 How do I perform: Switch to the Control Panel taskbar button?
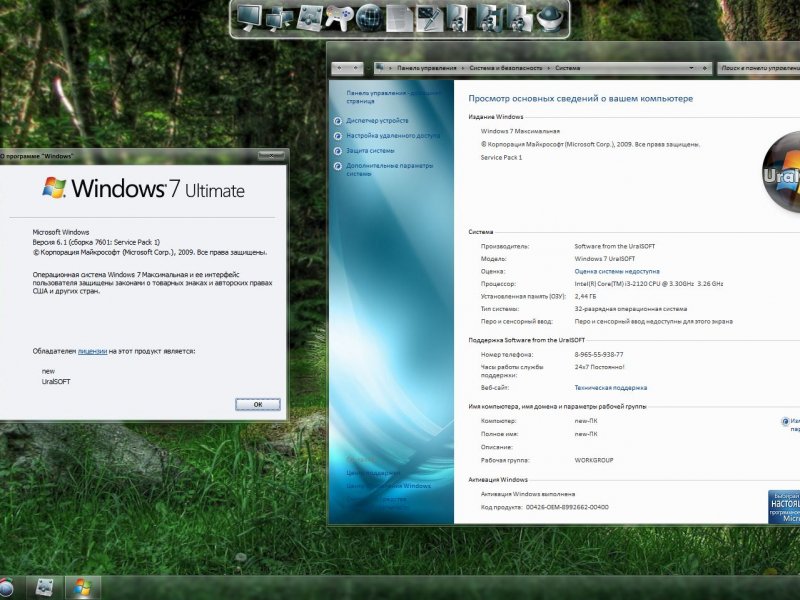[x=44, y=588]
